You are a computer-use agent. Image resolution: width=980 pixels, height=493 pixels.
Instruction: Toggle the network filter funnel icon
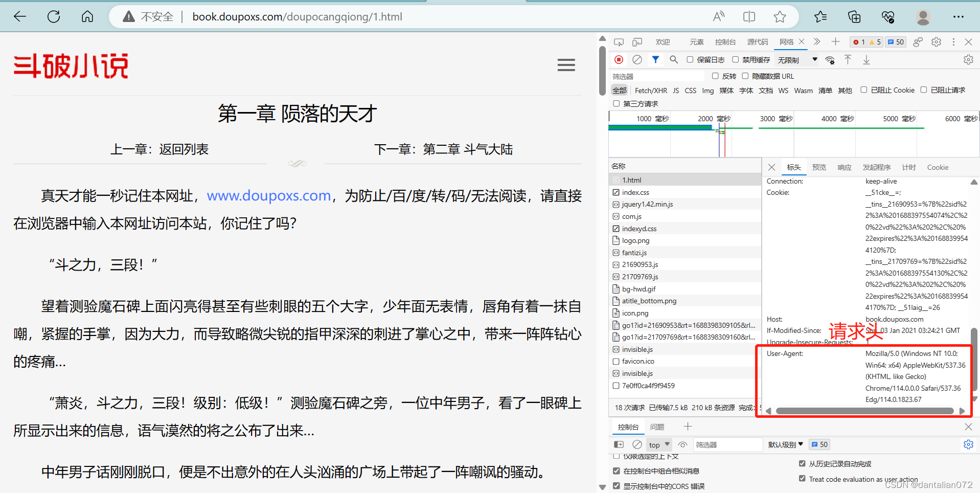click(655, 60)
